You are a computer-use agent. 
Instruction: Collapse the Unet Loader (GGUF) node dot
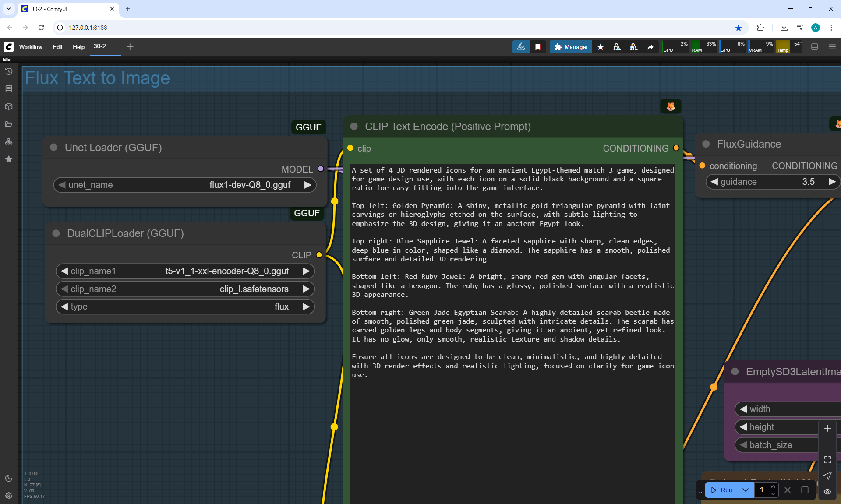click(54, 148)
